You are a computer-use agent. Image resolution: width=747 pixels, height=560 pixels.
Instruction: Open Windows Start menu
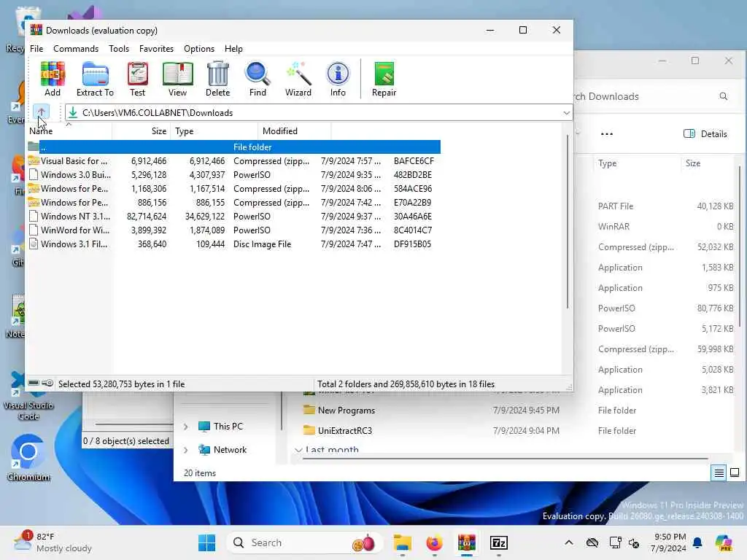[206, 542]
